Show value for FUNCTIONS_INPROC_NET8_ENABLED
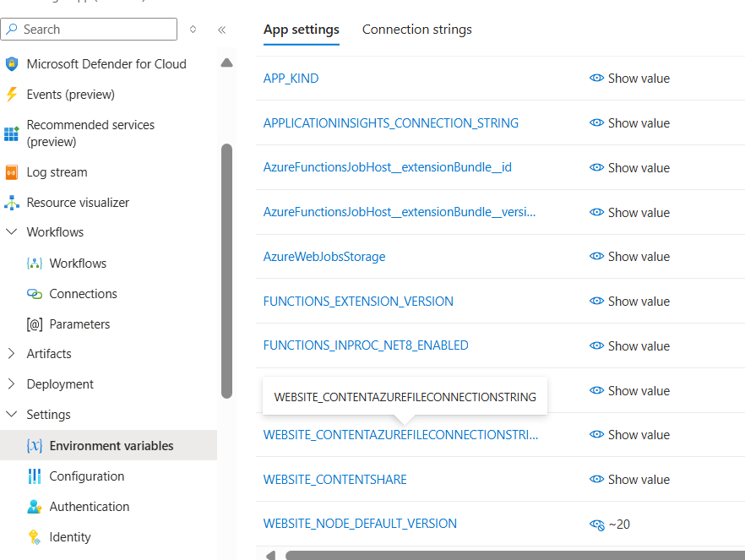Image resolution: width=745 pixels, height=560 pixels. point(629,345)
